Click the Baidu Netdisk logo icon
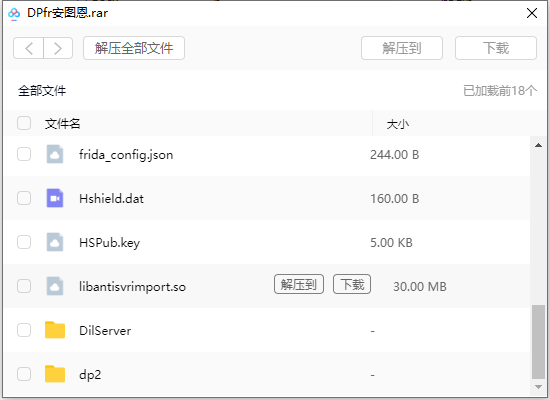 pyautogui.click(x=14, y=14)
